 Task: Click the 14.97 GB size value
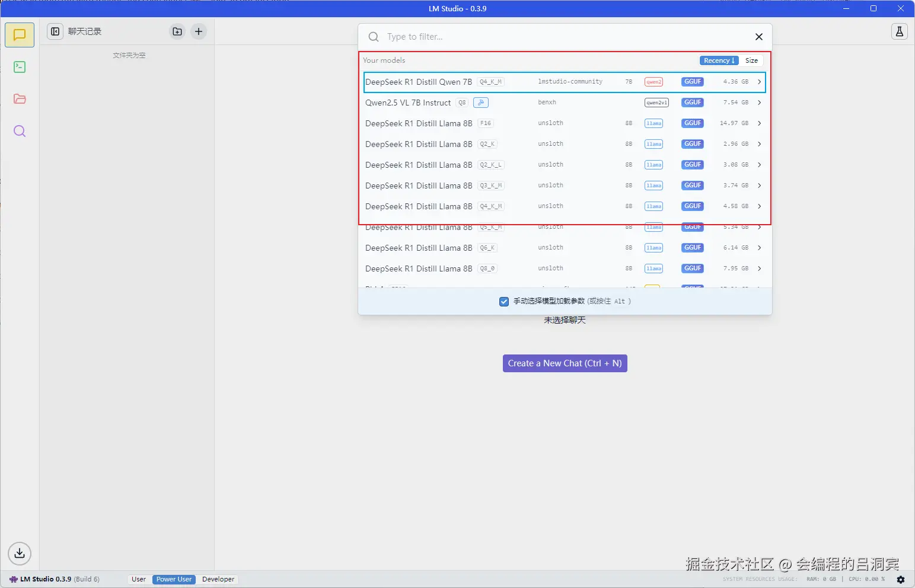tap(734, 123)
